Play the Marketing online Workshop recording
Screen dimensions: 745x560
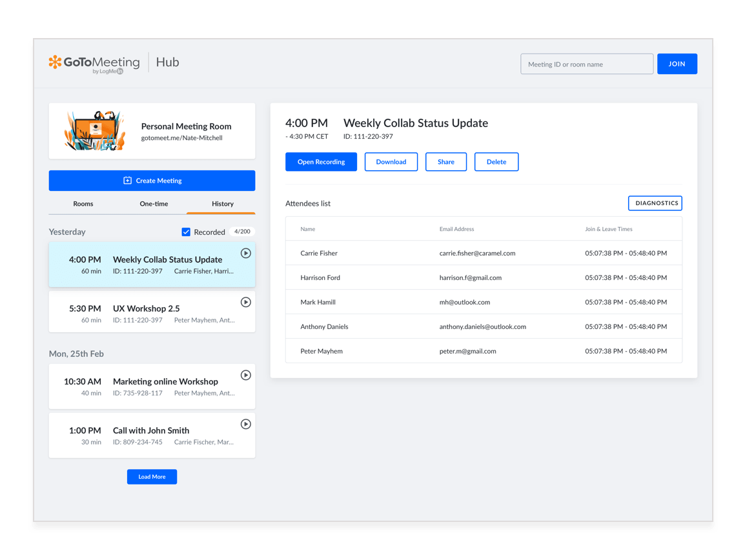(x=245, y=375)
